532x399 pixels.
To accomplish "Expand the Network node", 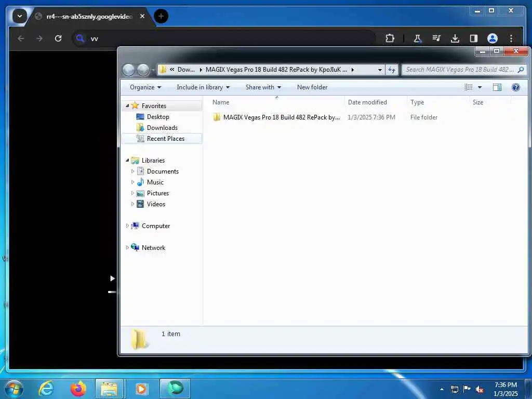I will pyautogui.click(x=127, y=248).
